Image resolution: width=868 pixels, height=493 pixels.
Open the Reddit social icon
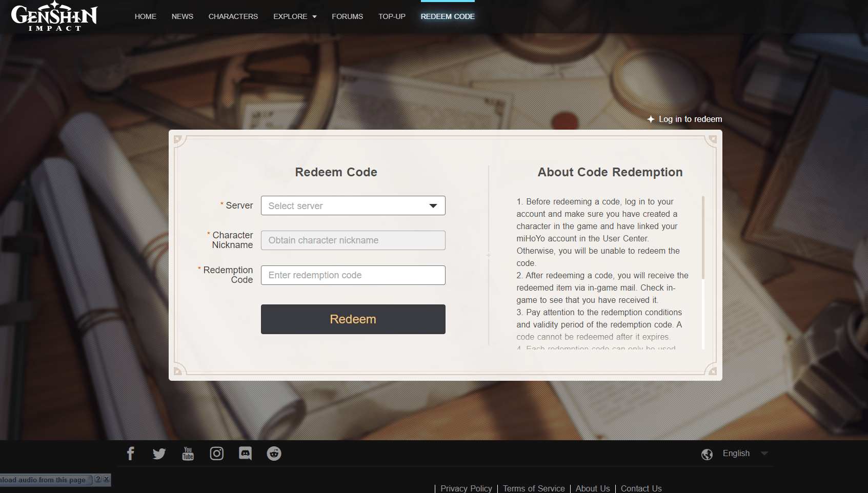(274, 454)
